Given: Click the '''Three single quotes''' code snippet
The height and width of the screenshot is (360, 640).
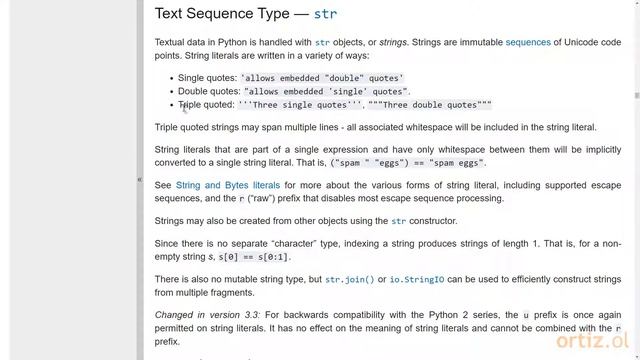Looking at the screenshot, I should click(300, 105).
